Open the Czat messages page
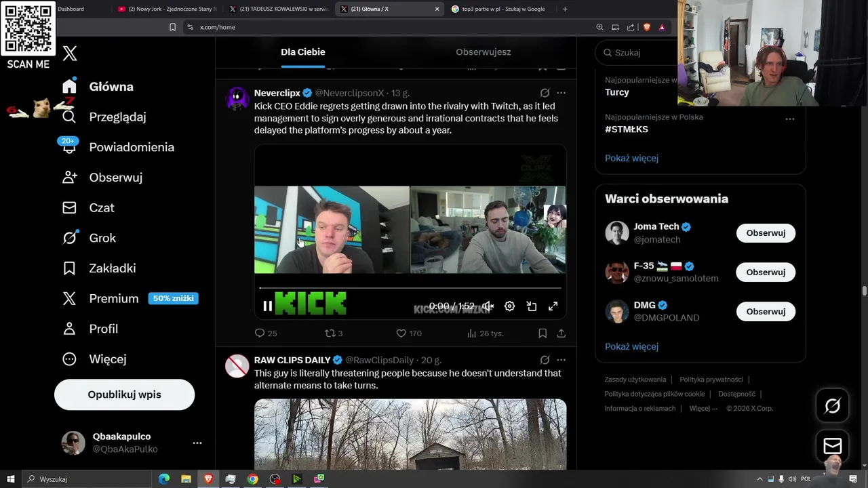 pos(88,207)
